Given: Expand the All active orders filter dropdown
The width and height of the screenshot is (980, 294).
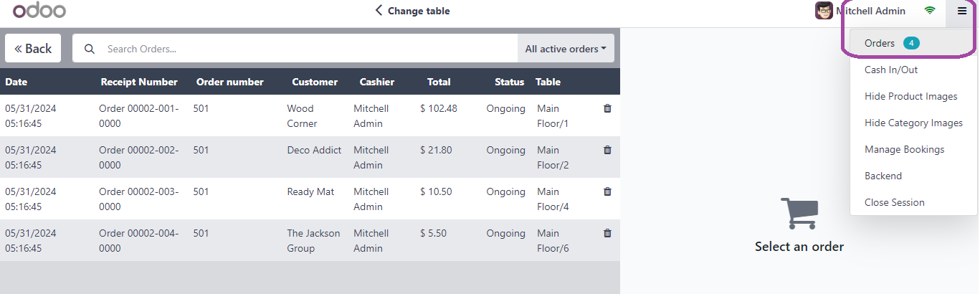Looking at the screenshot, I should coord(566,49).
